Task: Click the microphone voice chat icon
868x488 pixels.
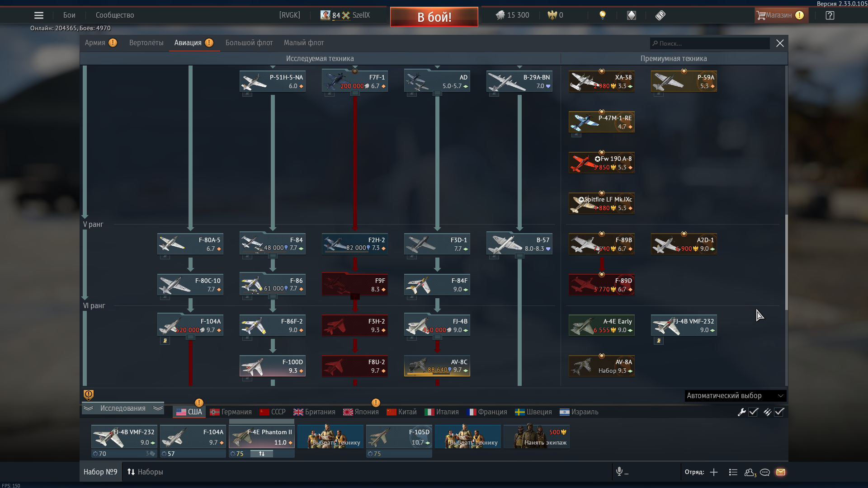Action: pyautogui.click(x=619, y=472)
